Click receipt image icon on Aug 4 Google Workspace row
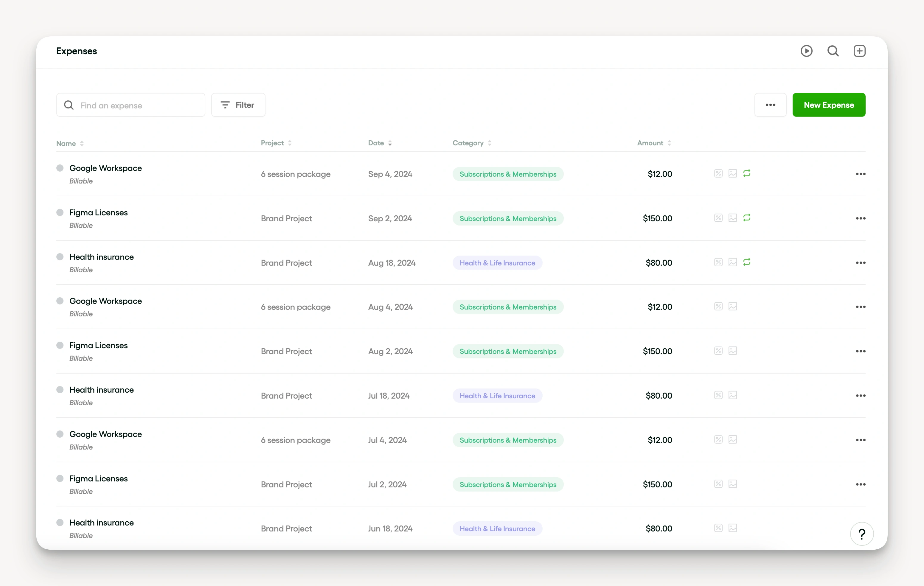The image size is (924, 586). (x=732, y=307)
